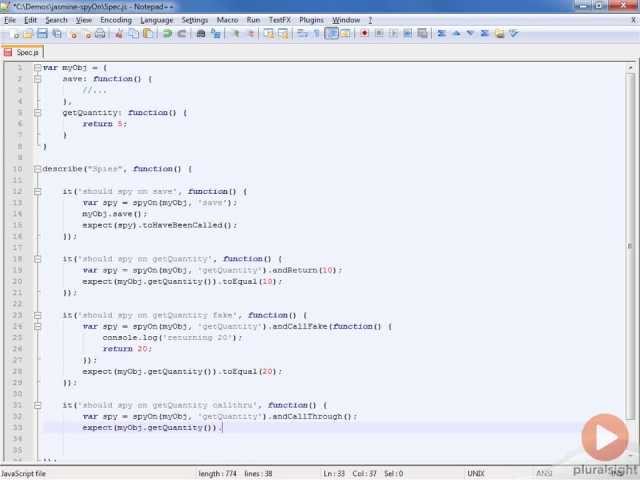The height and width of the screenshot is (480, 640).
Task: Click the macro Playback icon
Action: pos(393,34)
